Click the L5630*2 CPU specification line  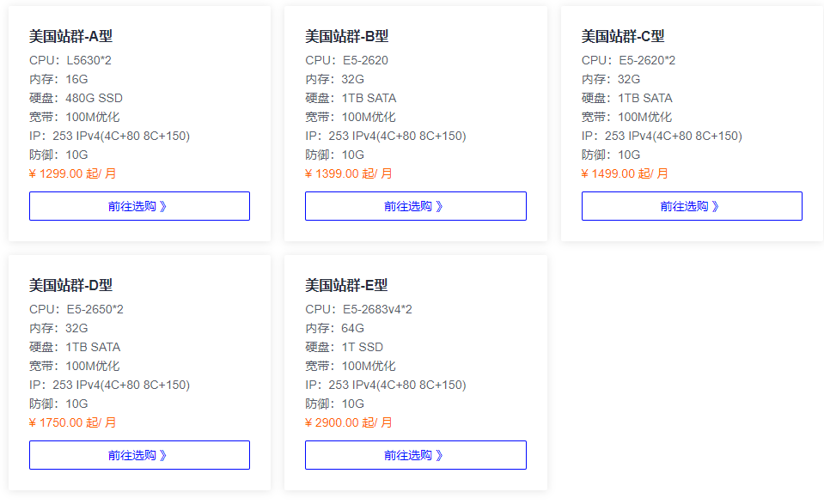70,60
